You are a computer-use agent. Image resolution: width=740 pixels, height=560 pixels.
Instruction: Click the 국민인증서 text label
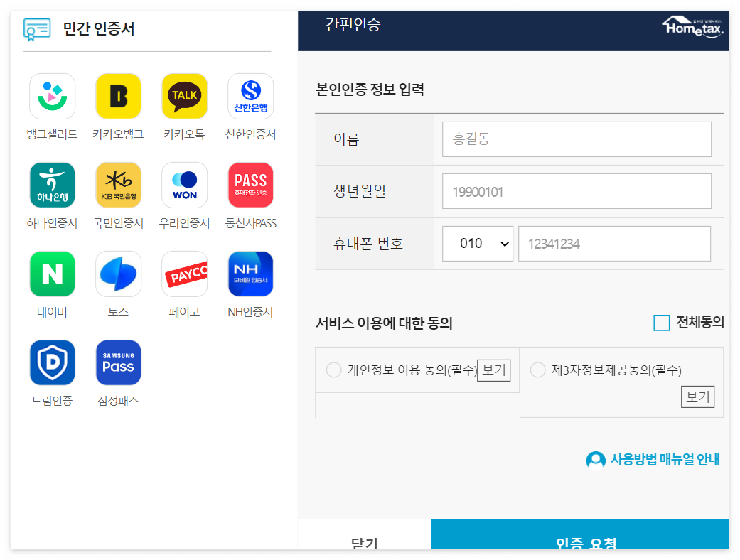(x=118, y=223)
